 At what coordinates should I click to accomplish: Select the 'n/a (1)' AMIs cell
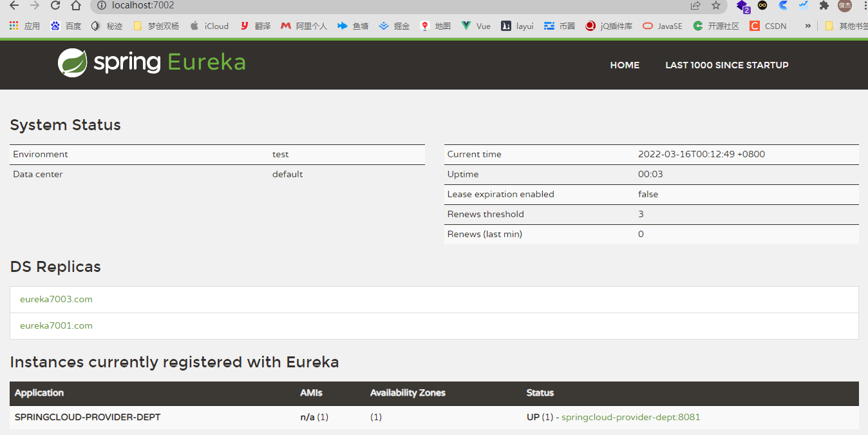click(314, 417)
